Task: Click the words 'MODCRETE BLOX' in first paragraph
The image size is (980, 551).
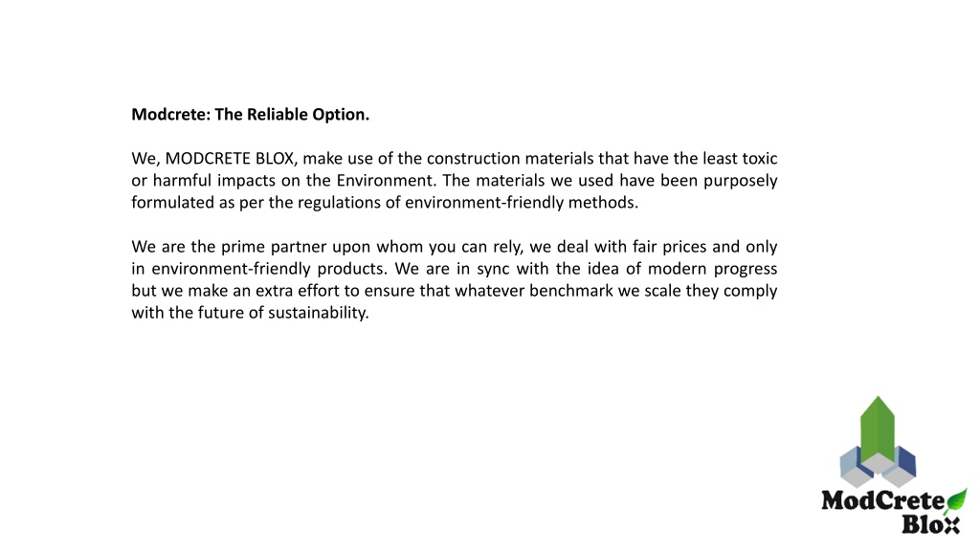Action: pyautogui.click(x=230, y=159)
